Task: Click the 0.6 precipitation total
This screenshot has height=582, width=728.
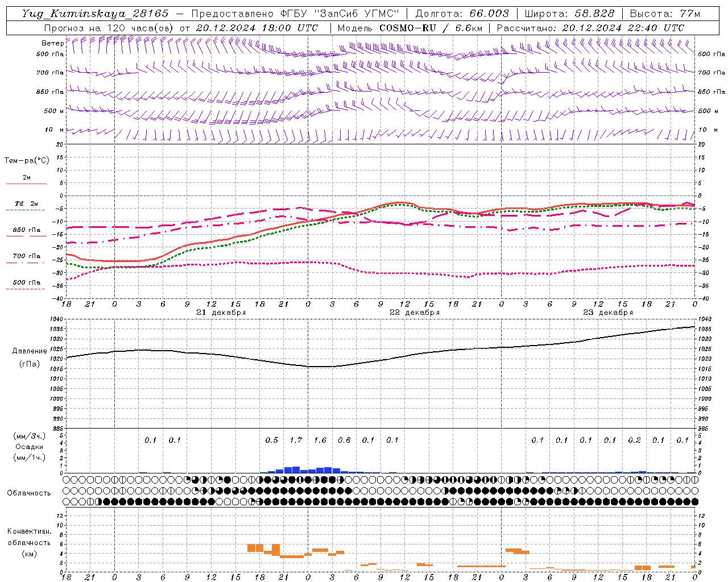Action: 344,440
